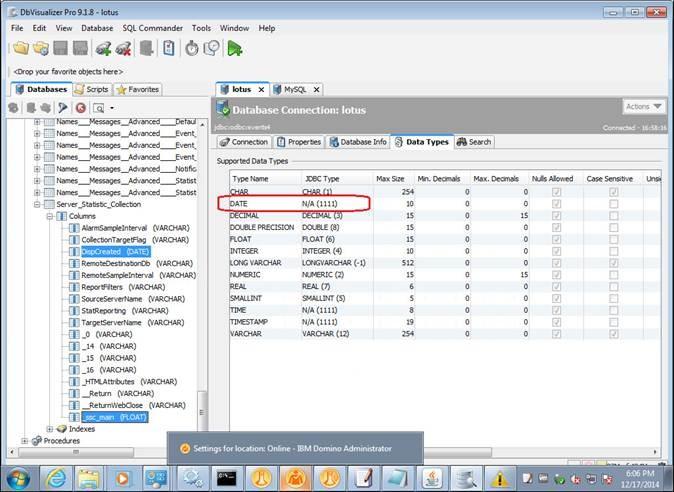This screenshot has width=674, height=492.
Task: Expand the Names Messages Advanced Defaul node
Action: pos(37,122)
